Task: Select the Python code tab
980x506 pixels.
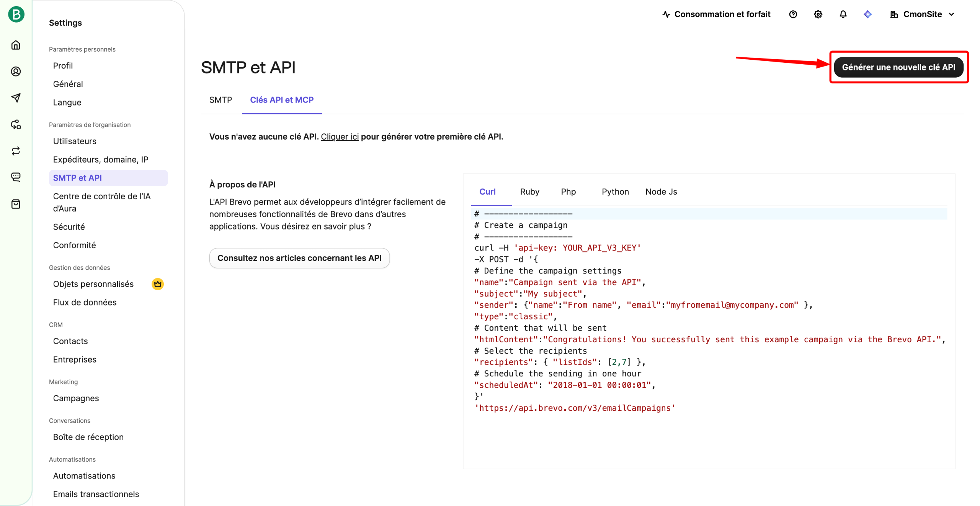Action: coord(615,192)
